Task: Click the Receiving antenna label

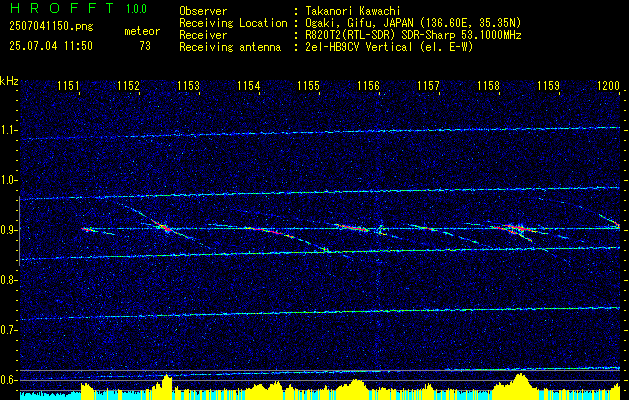Action: tap(230, 47)
